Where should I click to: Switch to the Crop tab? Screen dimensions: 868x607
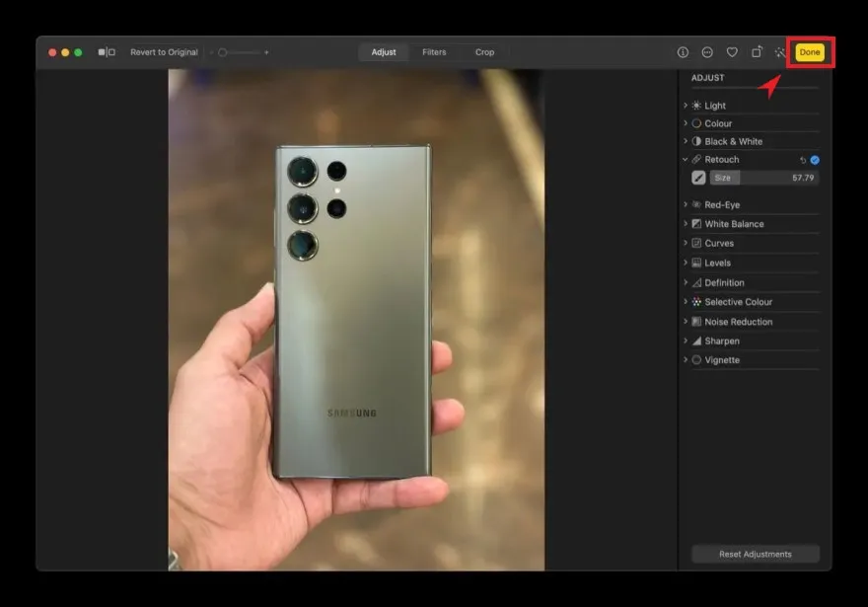(x=484, y=52)
